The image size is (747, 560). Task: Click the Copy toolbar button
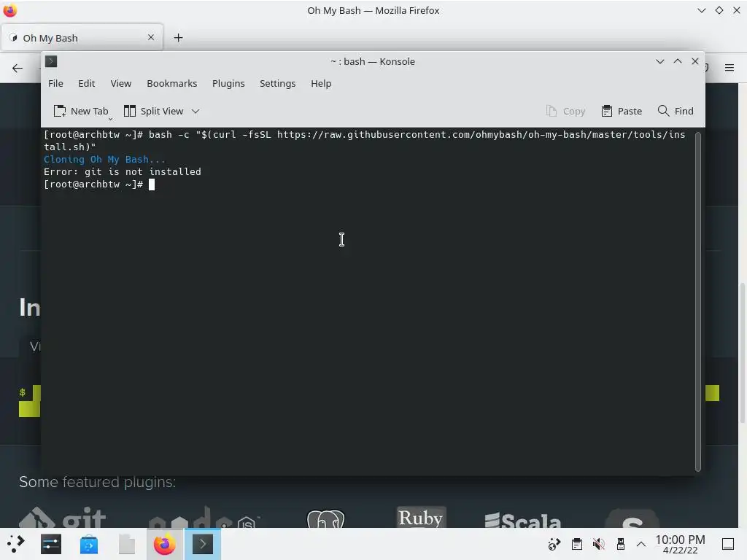pyautogui.click(x=565, y=111)
